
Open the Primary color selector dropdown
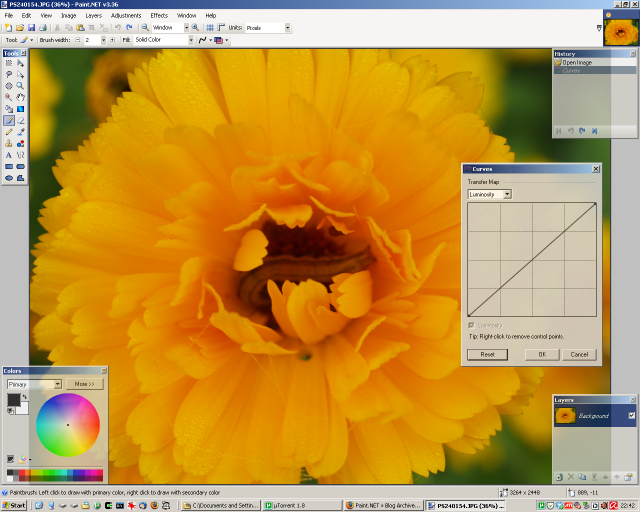[58, 384]
